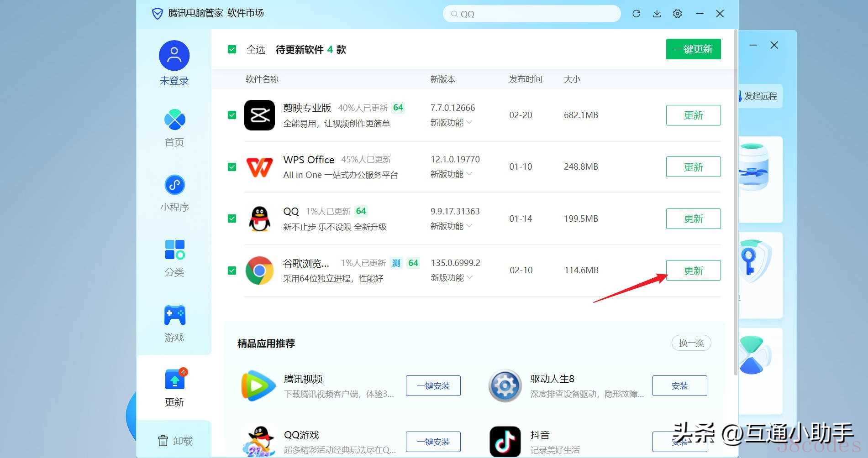Image resolution: width=868 pixels, height=458 pixels.
Task: Open 游戏 section in sidebar
Action: (174, 323)
